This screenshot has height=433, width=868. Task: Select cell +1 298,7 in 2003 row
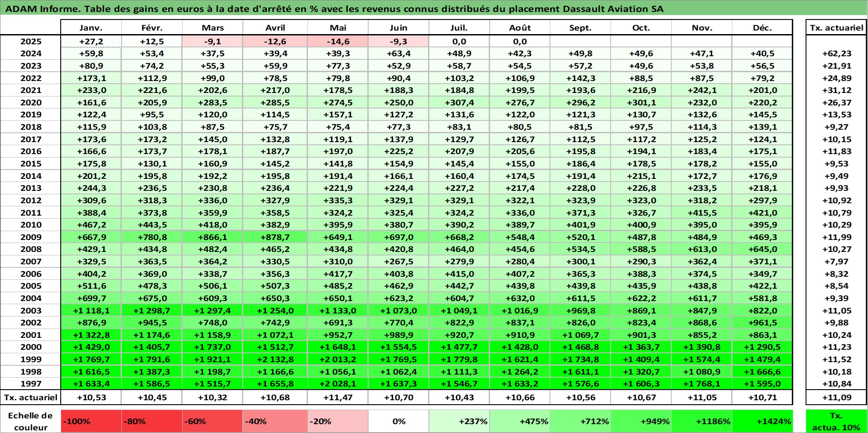(152, 310)
